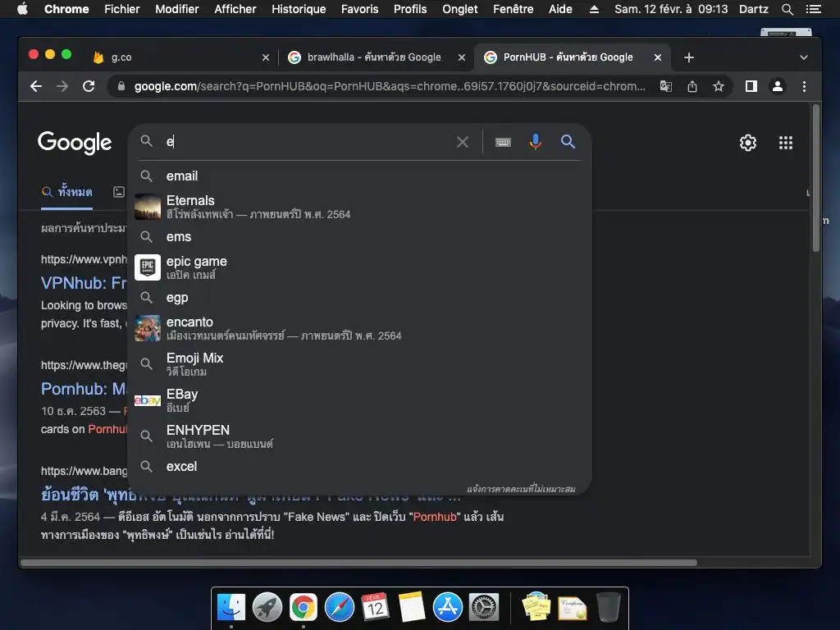Open Control Center list icon in menu bar
The image size is (840, 630).
point(813,9)
